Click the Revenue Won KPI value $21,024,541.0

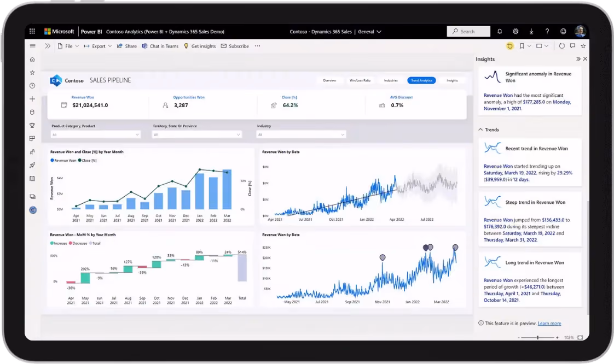point(90,105)
